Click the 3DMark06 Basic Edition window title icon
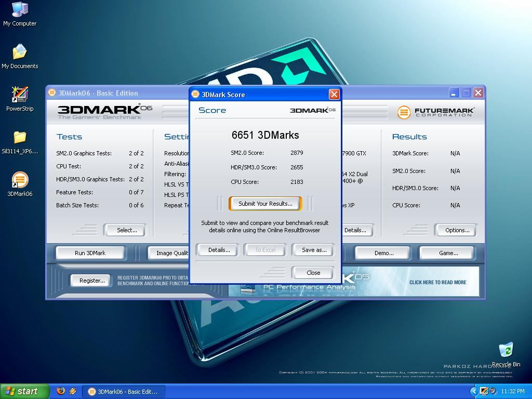 [51, 92]
